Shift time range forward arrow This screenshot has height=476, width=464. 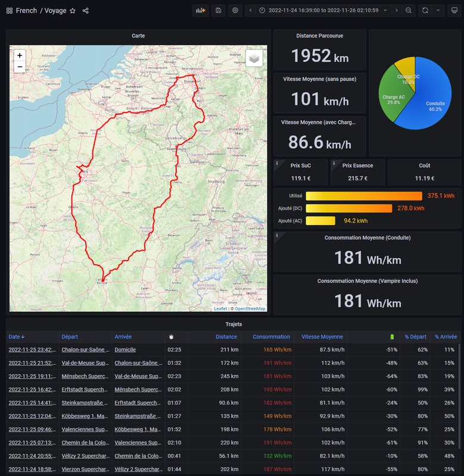(397, 10)
